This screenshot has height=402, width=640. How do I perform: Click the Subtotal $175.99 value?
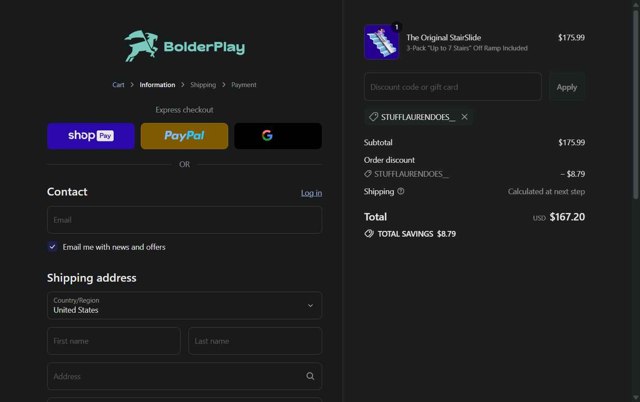click(571, 142)
